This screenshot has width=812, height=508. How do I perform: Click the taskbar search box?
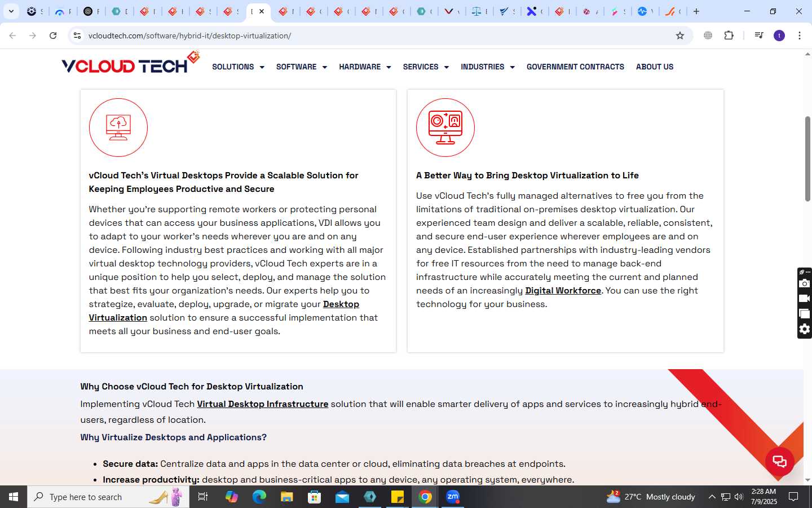point(108,497)
